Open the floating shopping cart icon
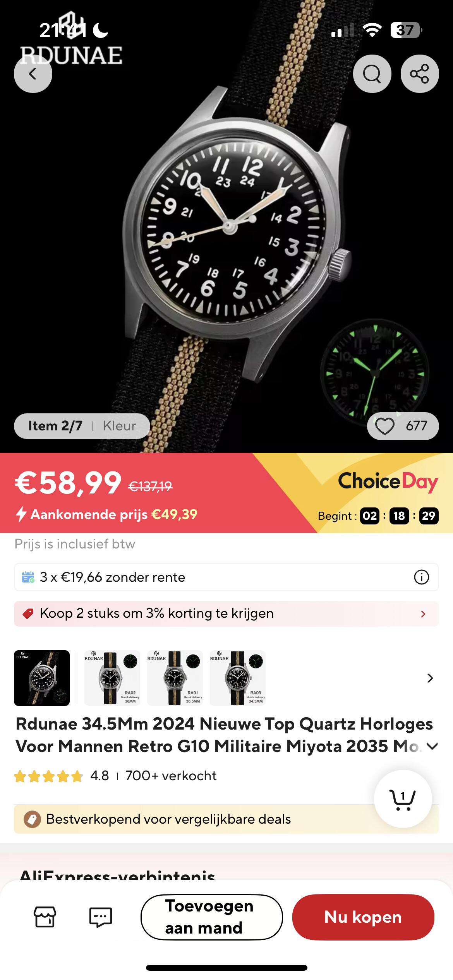The image size is (453, 980). [403, 798]
